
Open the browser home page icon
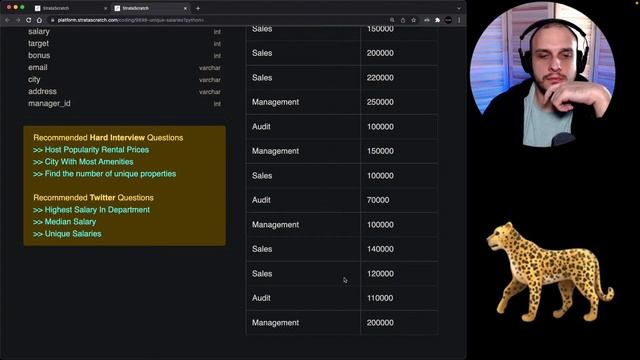point(39,20)
